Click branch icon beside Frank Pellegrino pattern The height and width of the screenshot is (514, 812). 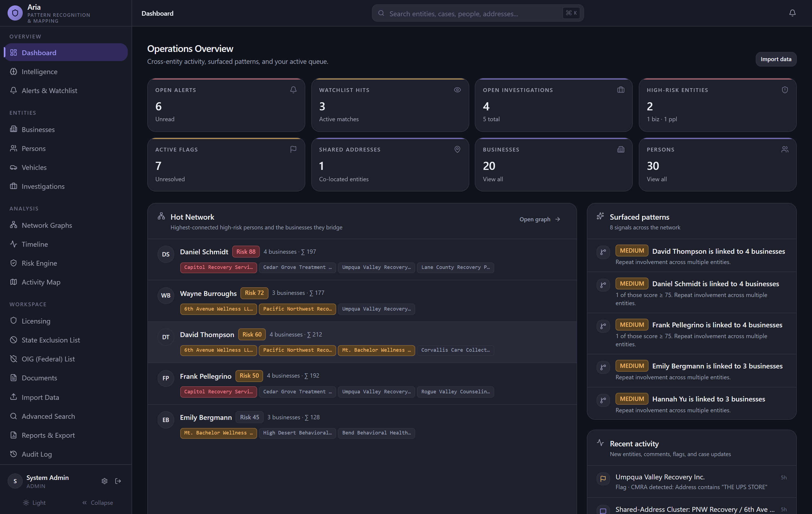click(603, 326)
